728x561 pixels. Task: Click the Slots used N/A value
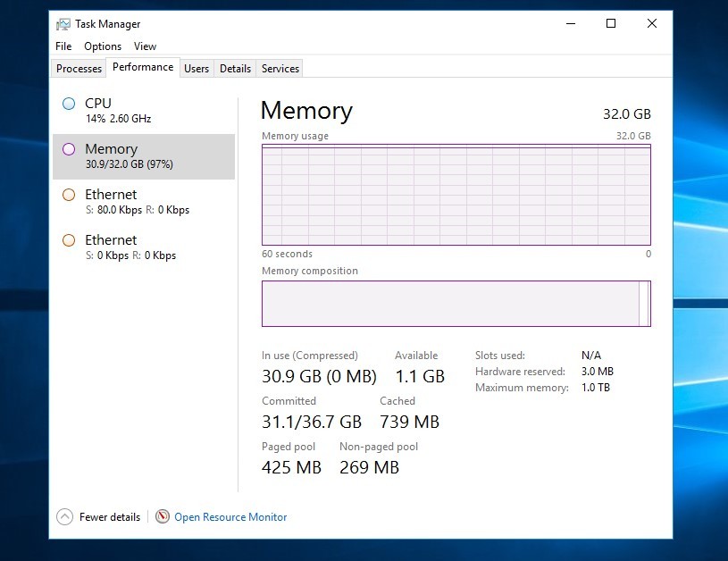click(x=591, y=356)
